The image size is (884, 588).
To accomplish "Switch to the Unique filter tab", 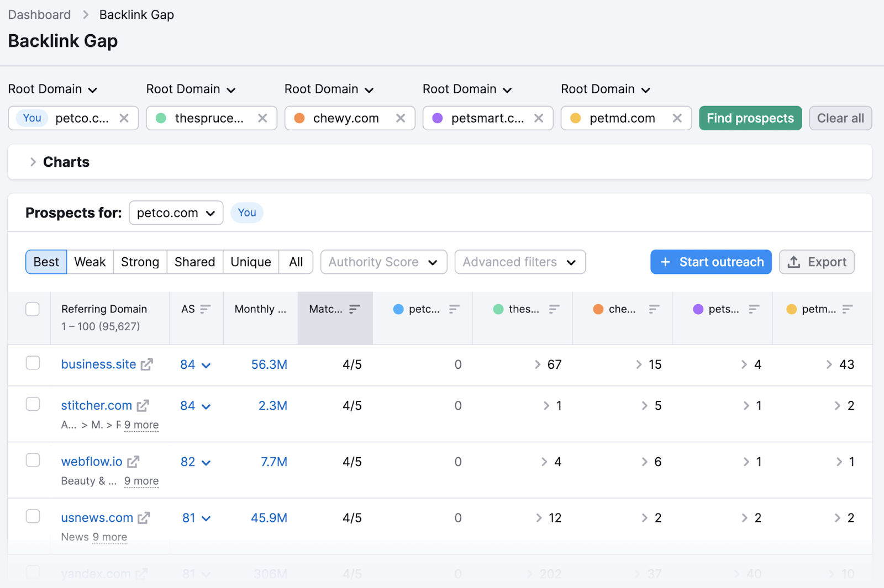I will click(x=250, y=262).
